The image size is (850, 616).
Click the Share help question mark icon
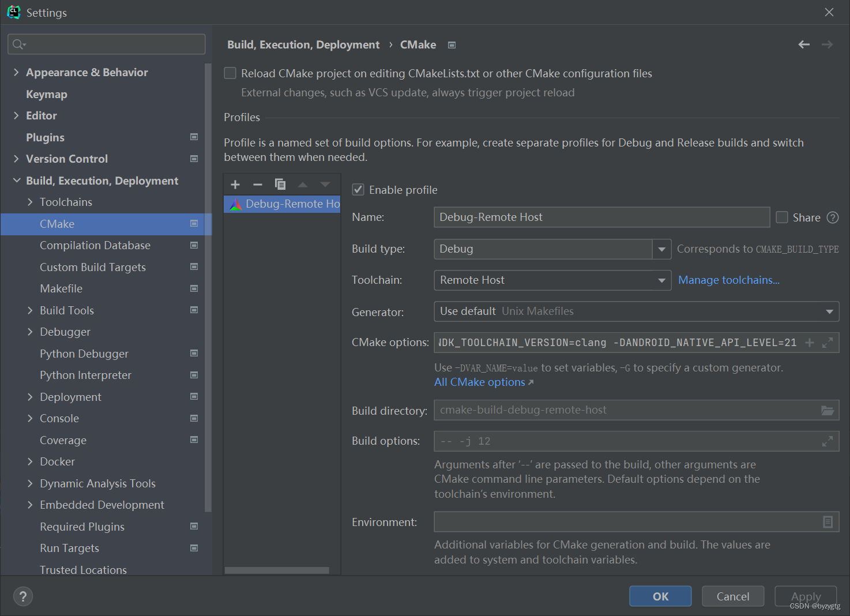[833, 217]
